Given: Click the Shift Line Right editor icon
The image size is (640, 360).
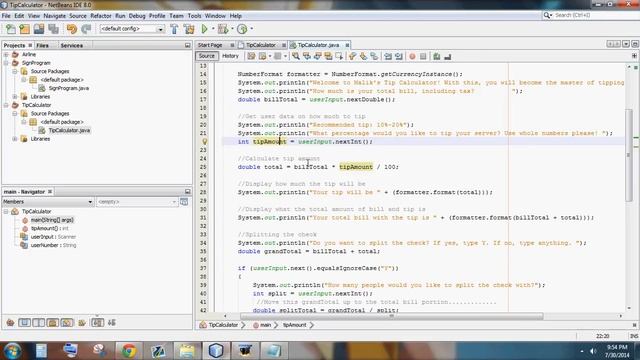Looking at the screenshot, I should point(399,56).
